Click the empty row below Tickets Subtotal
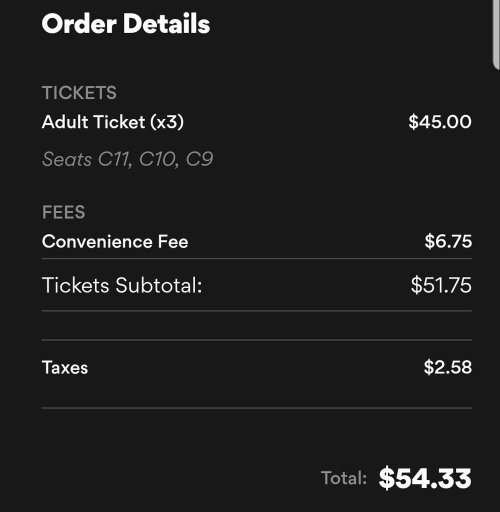500x512 pixels. point(257,325)
